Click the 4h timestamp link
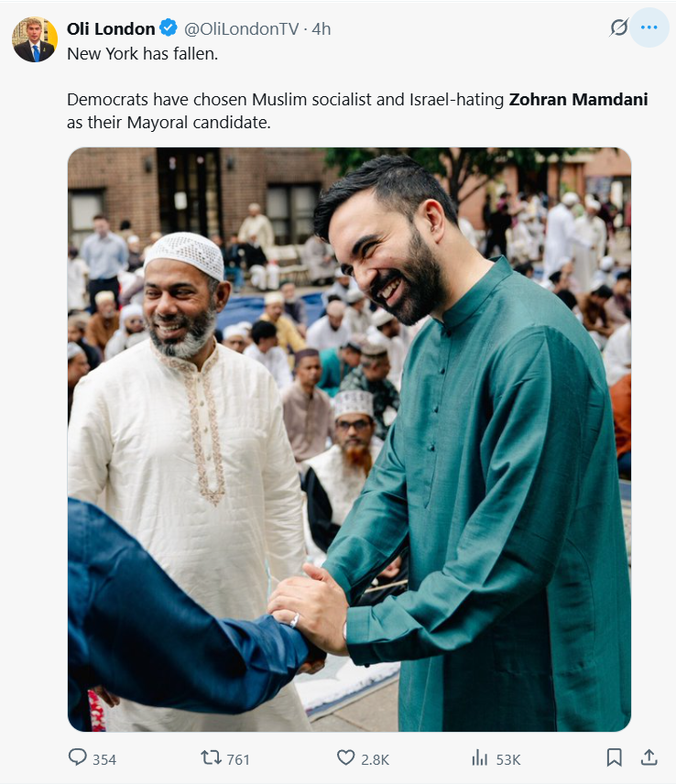The image size is (676, 784). (322, 29)
